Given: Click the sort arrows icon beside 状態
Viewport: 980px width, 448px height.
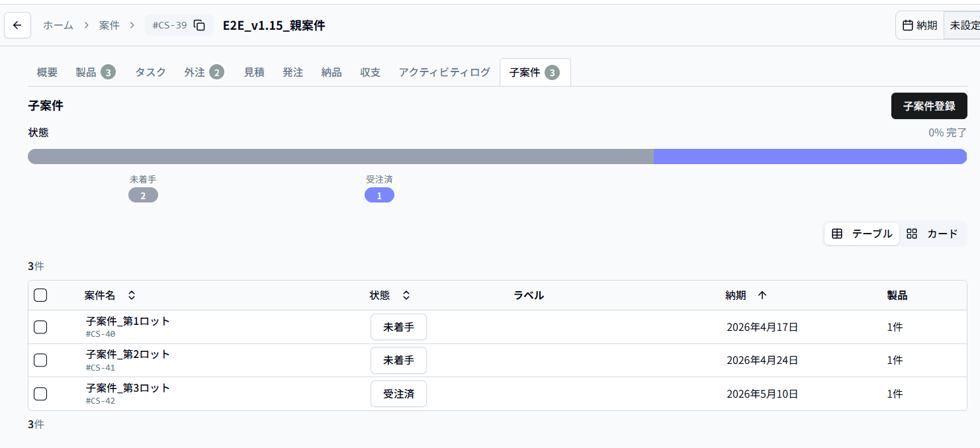Looking at the screenshot, I should 406,295.
